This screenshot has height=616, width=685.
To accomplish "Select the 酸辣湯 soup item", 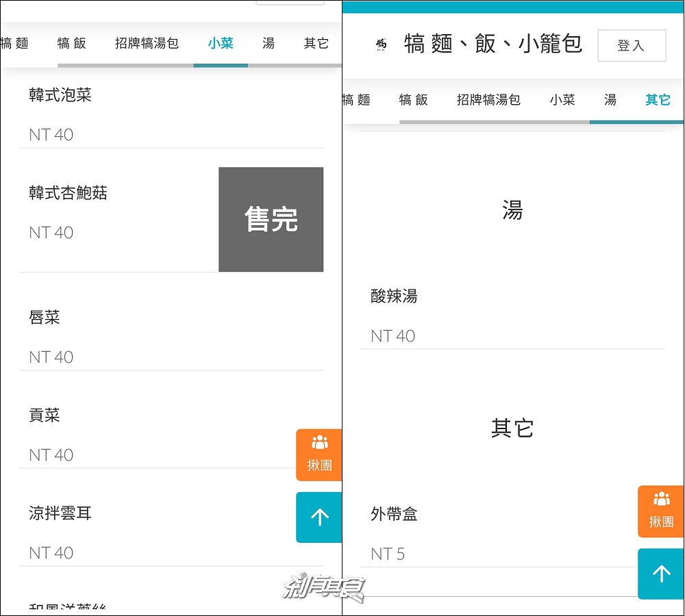I will coord(394,296).
